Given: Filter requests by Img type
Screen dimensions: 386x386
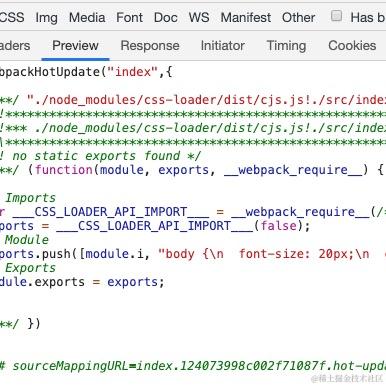Looking at the screenshot, I should [x=47, y=17].
